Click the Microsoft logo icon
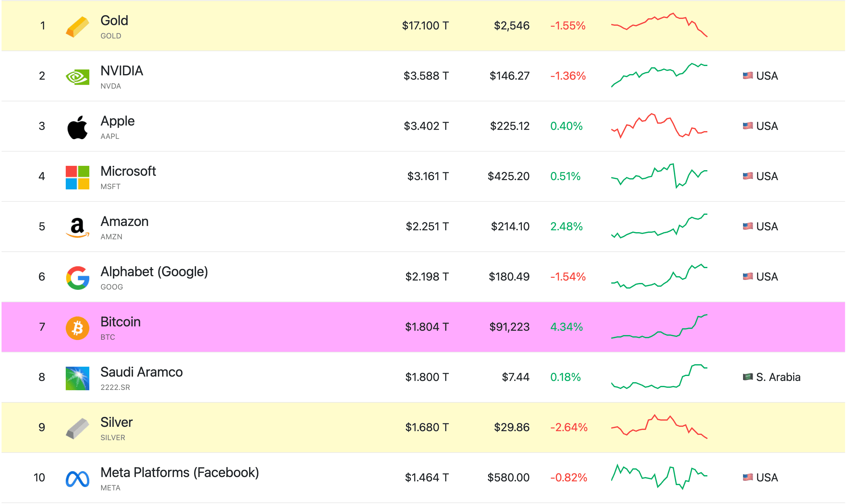Image resolution: width=846 pixels, height=504 pixels. click(78, 178)
